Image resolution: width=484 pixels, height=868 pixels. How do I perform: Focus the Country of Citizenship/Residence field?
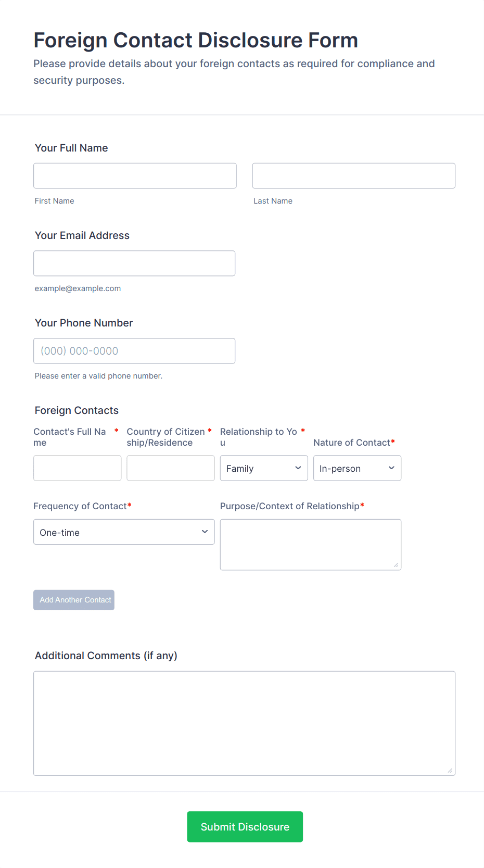(x=170, y=468)
